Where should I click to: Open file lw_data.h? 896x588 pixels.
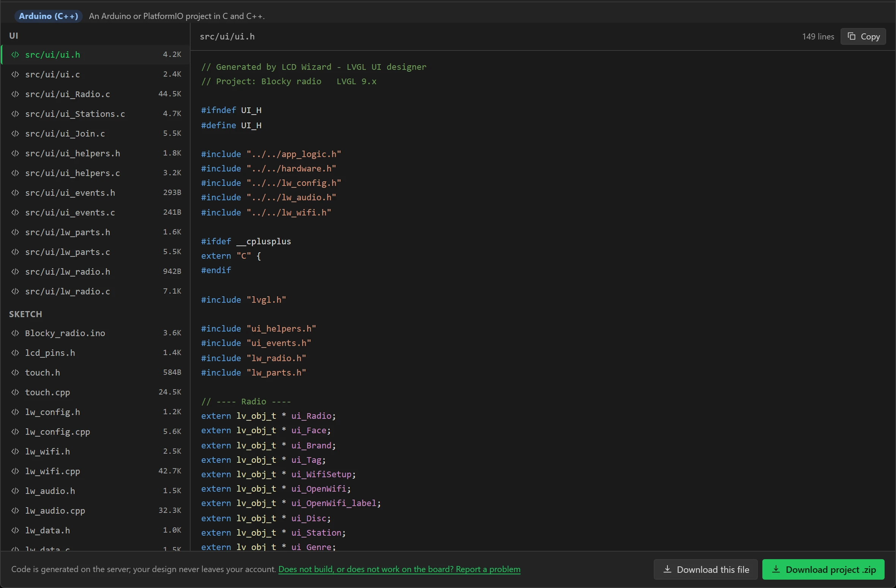(96, 530)
